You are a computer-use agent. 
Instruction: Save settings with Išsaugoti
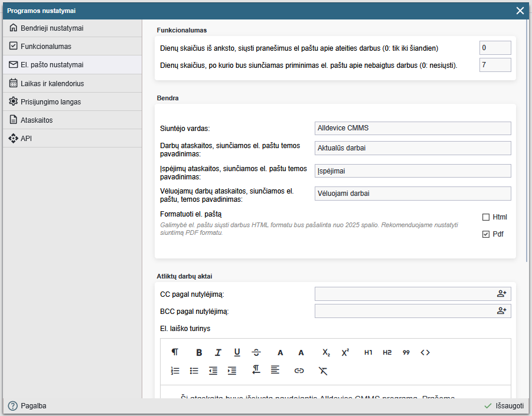click(504, 406)
